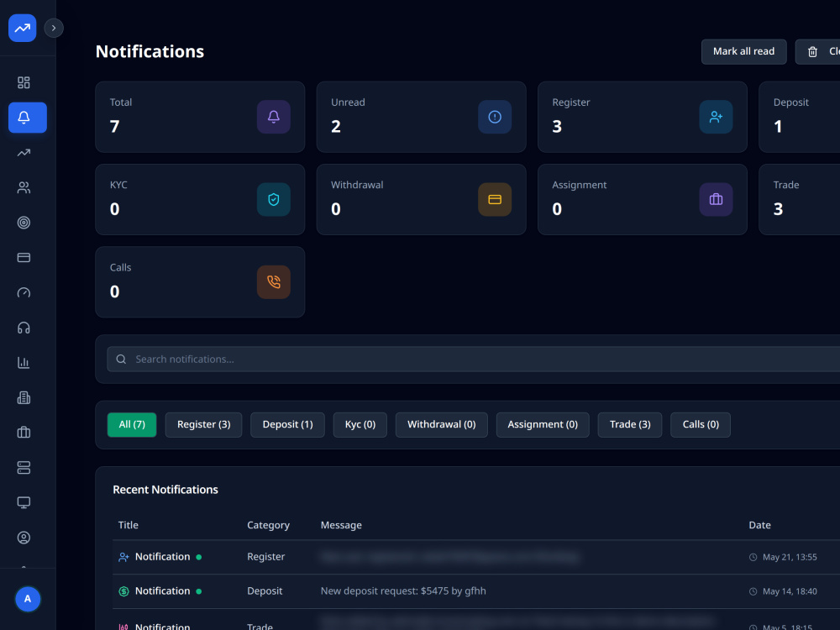Click the phone icon in Calls card
The height and width of the screenshot is (630, 840).
pyautogui.click(x=274, y=281)
